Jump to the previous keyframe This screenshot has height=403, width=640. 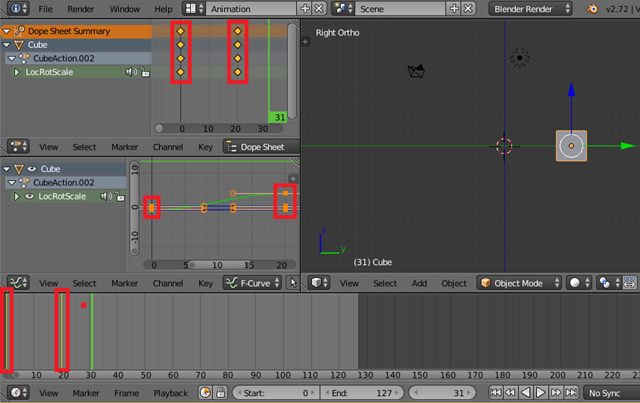click(510, 393)
